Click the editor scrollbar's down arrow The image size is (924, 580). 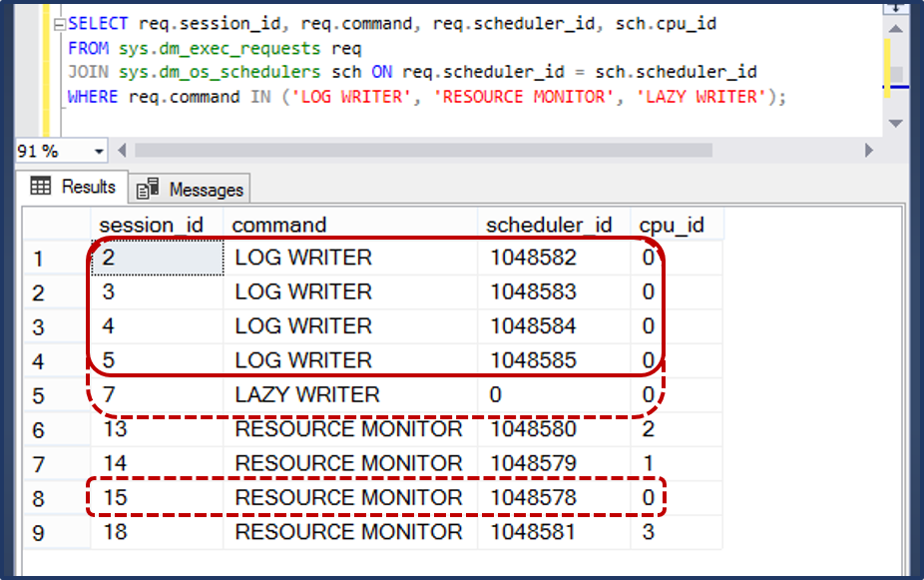pyautogui.click(x=896, y=122)
